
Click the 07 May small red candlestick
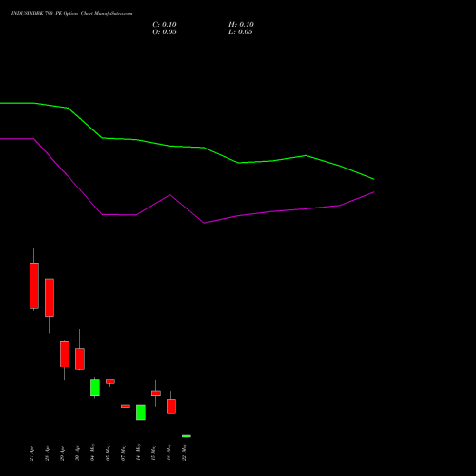point(126,407)
